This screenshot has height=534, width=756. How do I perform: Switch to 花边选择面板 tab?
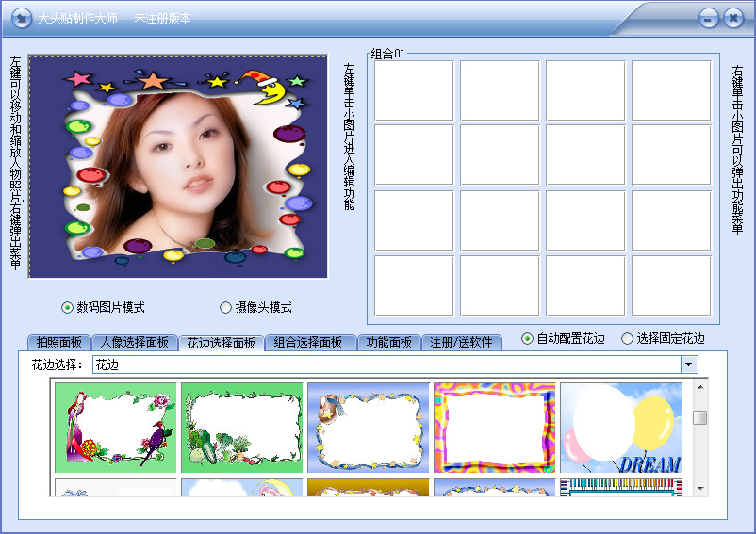(x=221, y=343)
